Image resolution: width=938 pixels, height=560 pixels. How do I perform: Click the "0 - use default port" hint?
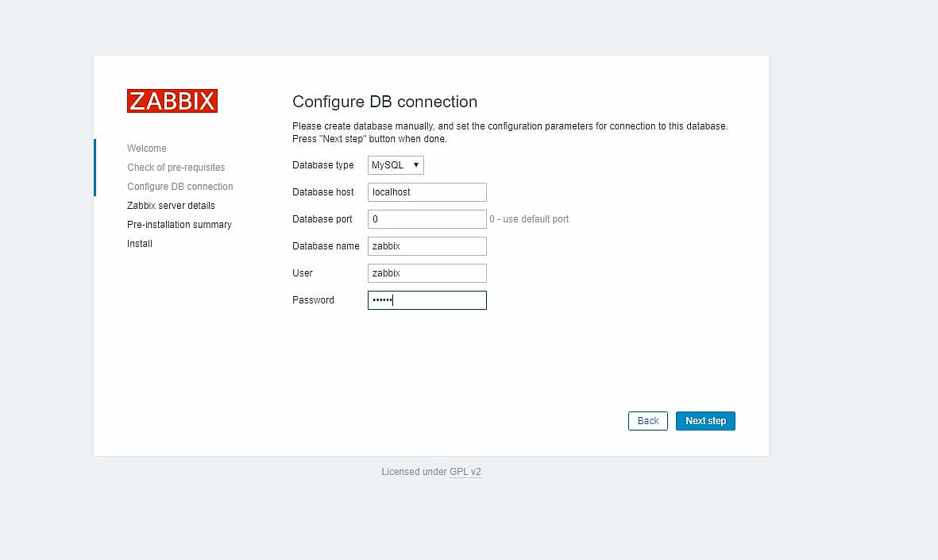[x=529, y=219]
